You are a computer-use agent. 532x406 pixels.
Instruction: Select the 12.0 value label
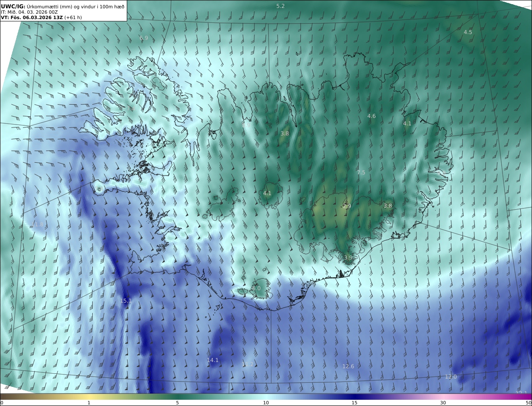pos(451,377)
